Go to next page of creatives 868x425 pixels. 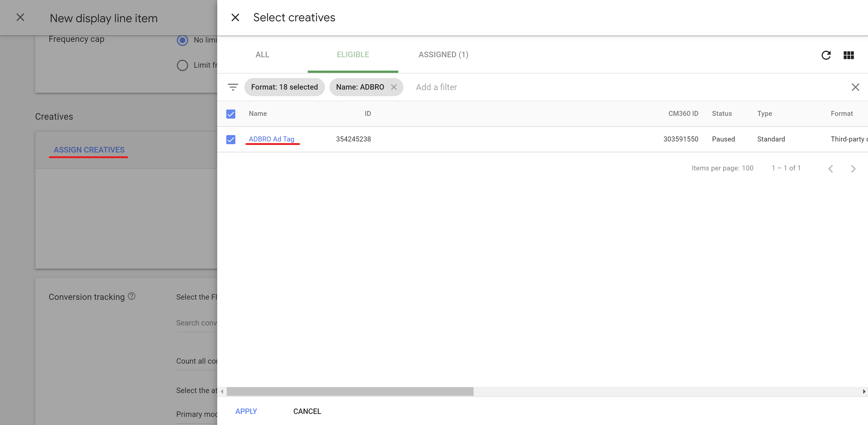(853, 169)
